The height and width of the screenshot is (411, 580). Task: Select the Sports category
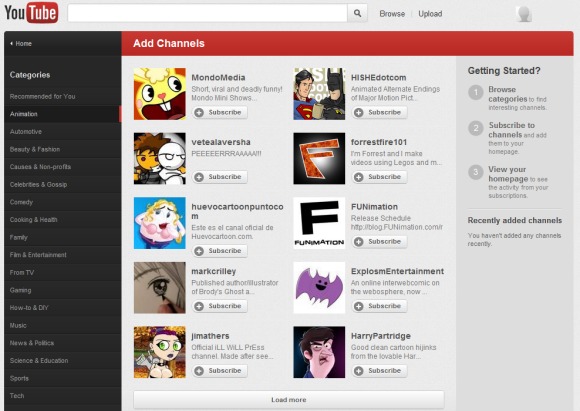[63, 378]
